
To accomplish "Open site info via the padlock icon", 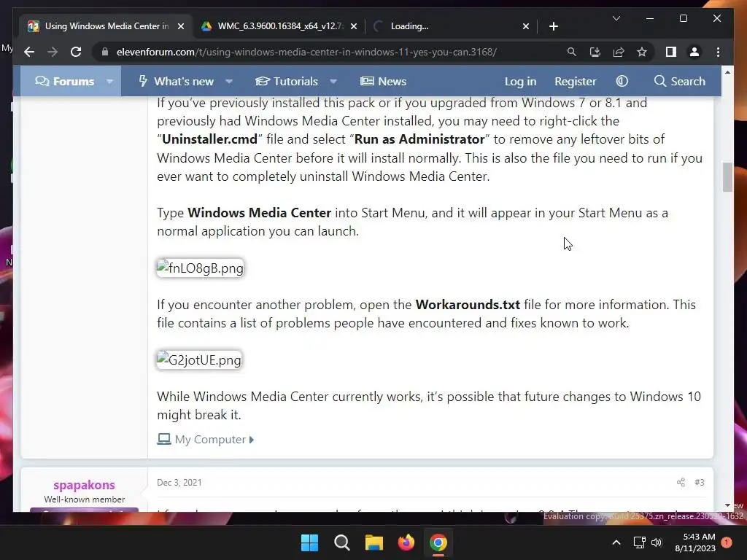I will [x=105, y=52].
